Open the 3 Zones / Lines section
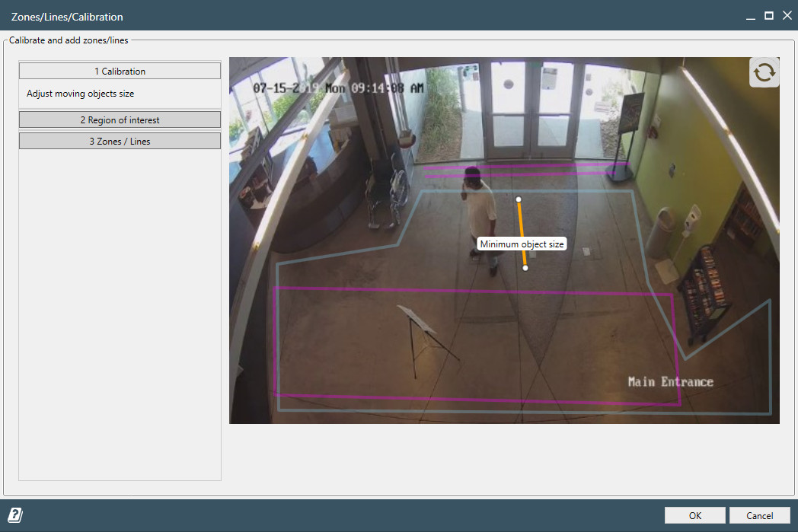The height and width of the screenshot is (532, 798). coord(120,141)
